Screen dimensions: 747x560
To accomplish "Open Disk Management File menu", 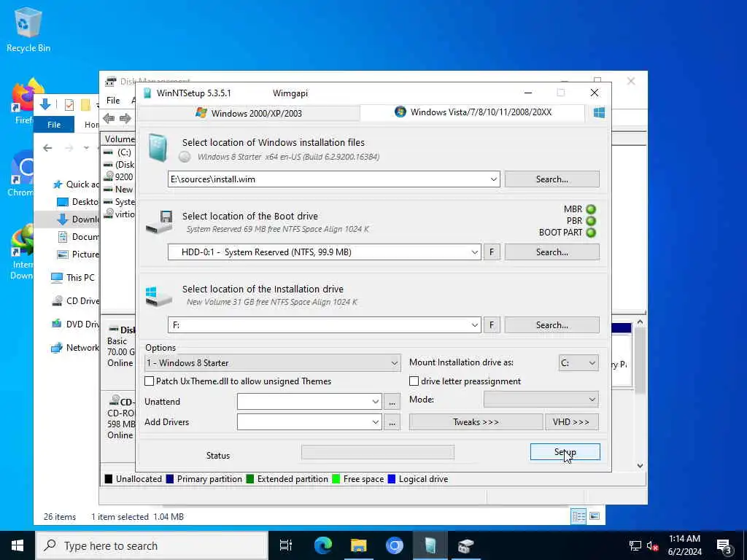I will 113,101.
